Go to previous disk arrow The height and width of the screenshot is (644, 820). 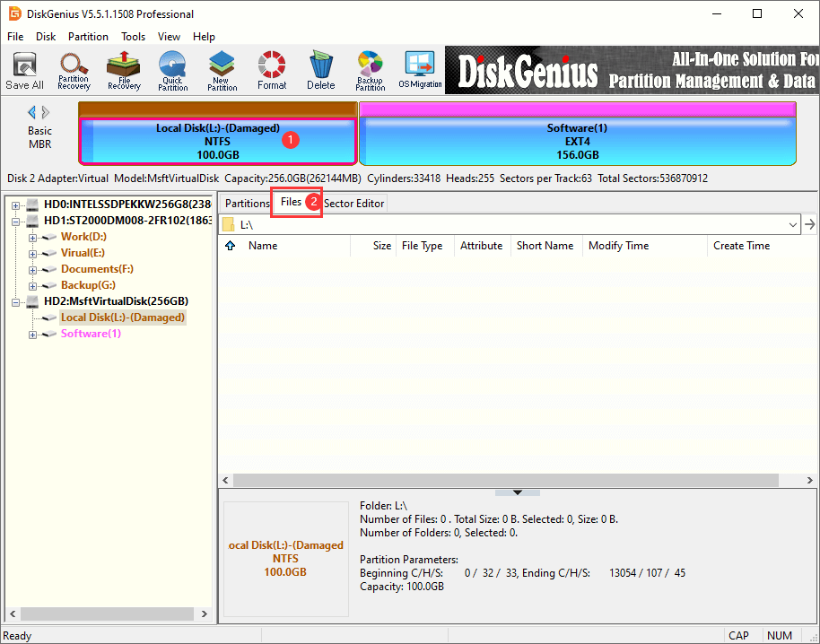pyautogui.click(x=31, y=112)
